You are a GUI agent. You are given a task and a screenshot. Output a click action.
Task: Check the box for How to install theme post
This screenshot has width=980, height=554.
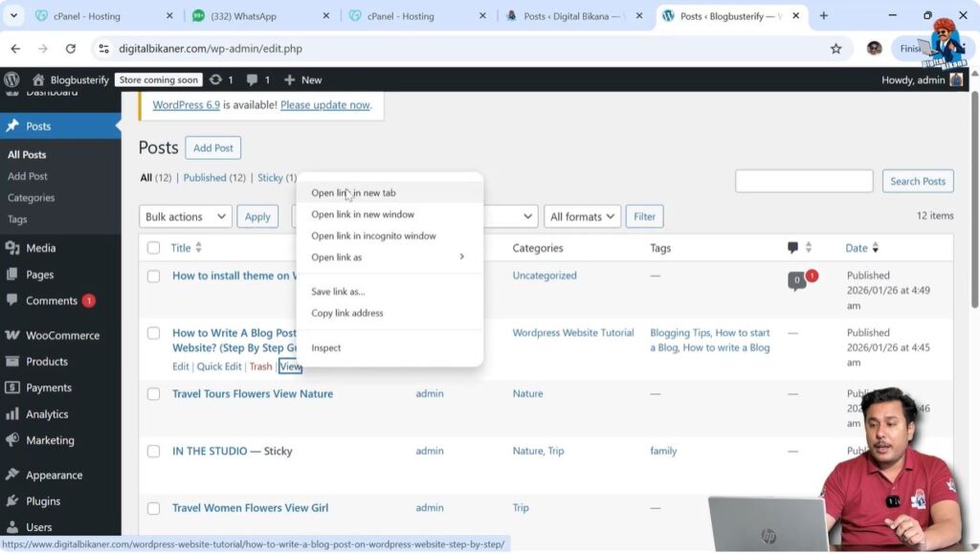(153, 277)
